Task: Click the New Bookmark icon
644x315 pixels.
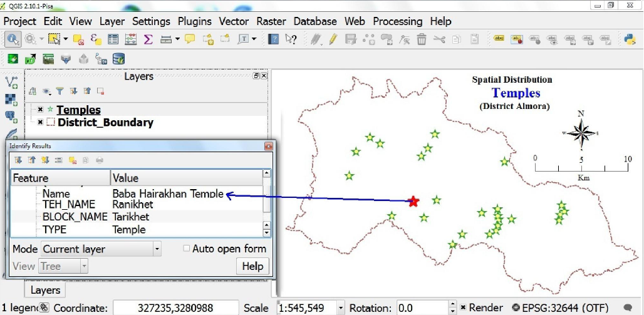Action: 208,39
